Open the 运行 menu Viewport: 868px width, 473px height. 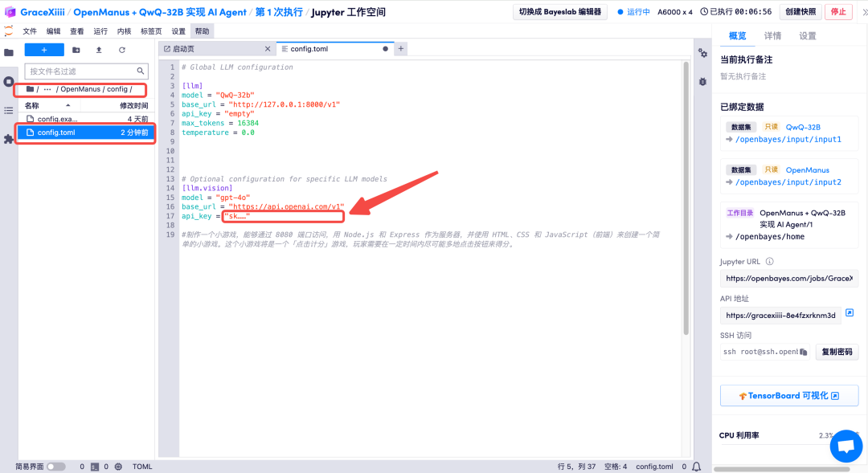[x=100, y=31]
